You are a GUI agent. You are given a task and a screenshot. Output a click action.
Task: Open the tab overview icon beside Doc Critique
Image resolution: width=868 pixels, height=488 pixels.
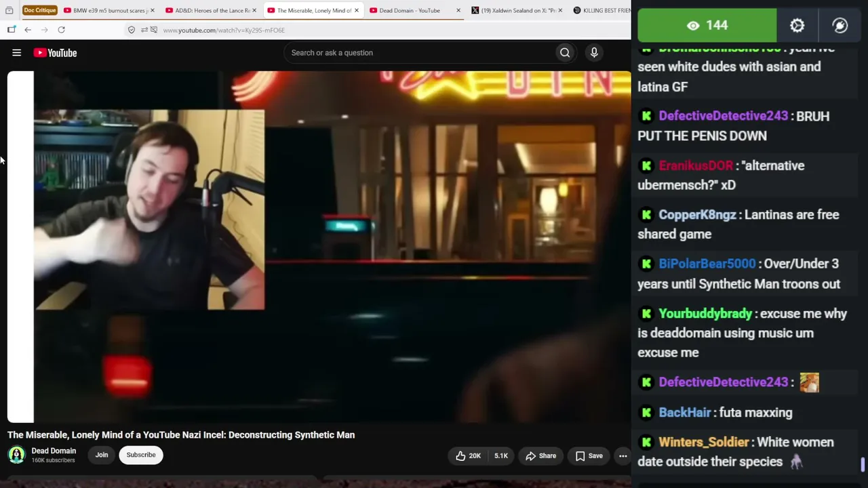9,10
